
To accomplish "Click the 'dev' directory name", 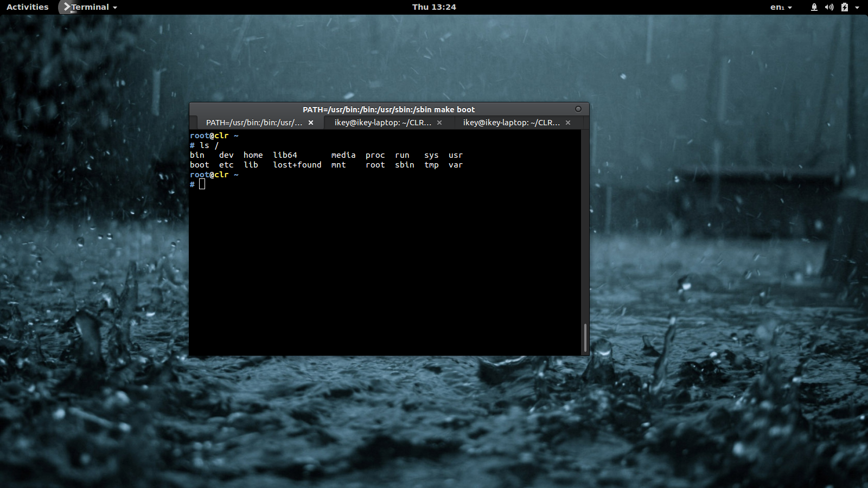I will (226, 155).
